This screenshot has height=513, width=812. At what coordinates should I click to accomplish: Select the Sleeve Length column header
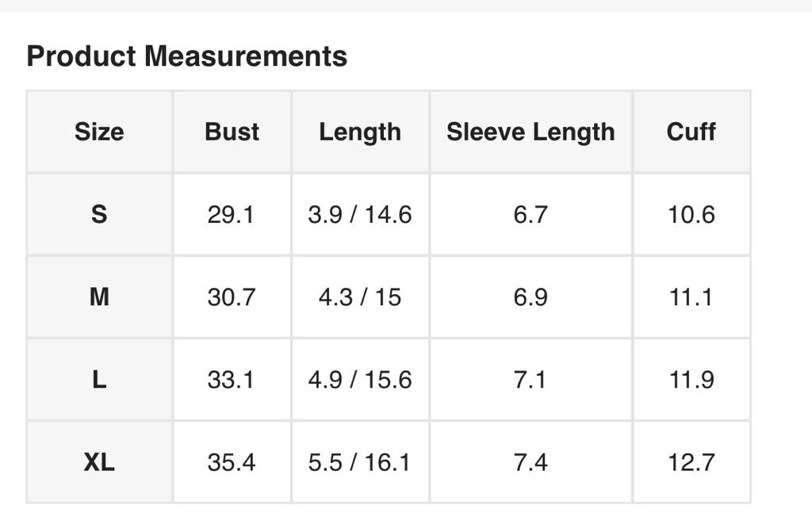click(530, 132)
